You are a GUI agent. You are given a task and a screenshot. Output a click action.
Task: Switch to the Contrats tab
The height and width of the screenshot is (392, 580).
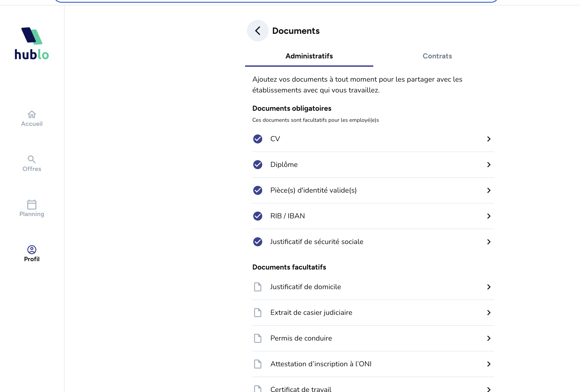pos(437,56)
